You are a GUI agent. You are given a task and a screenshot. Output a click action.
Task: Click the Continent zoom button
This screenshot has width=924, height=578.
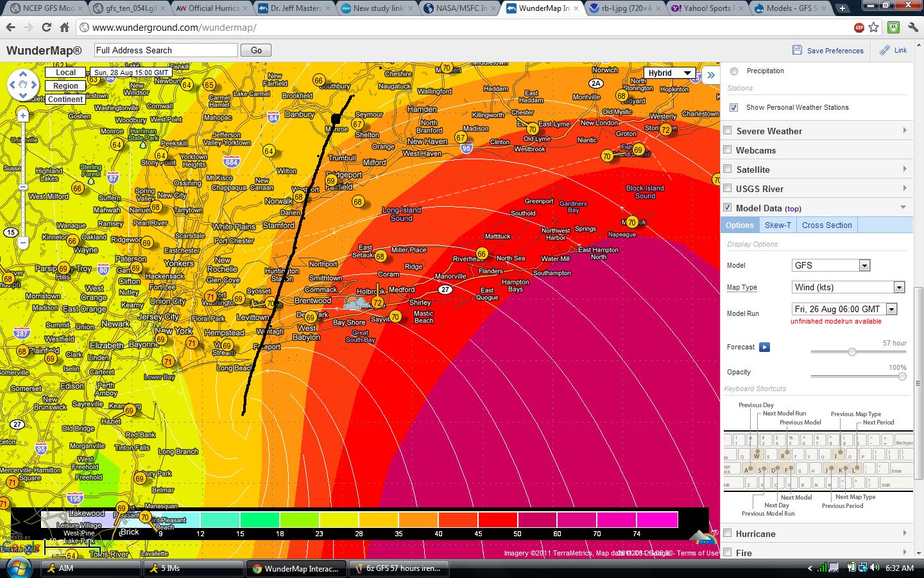tap(65, 100)
